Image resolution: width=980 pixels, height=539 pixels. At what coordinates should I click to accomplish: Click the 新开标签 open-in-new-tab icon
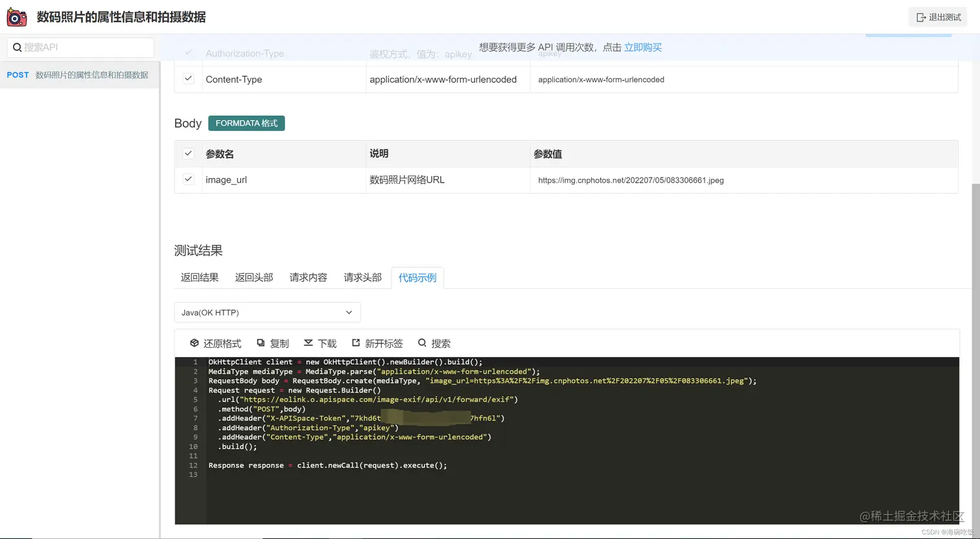(x=356, y=343)
